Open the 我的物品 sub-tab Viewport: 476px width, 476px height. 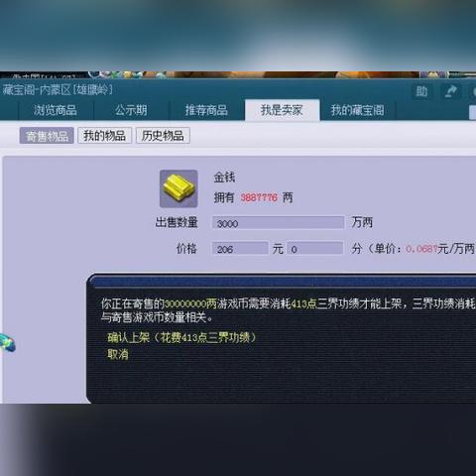point(104,136)
